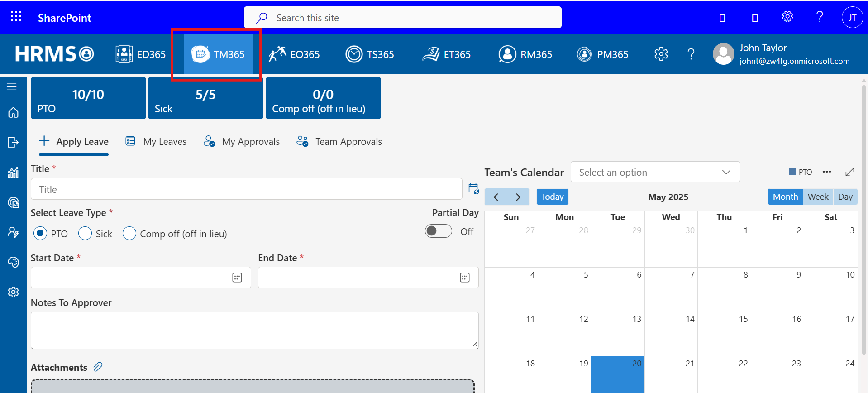Select the PTO leave type radio
Image resolution: width=868 pixels, height=393 pixels.
pos(40,233)
